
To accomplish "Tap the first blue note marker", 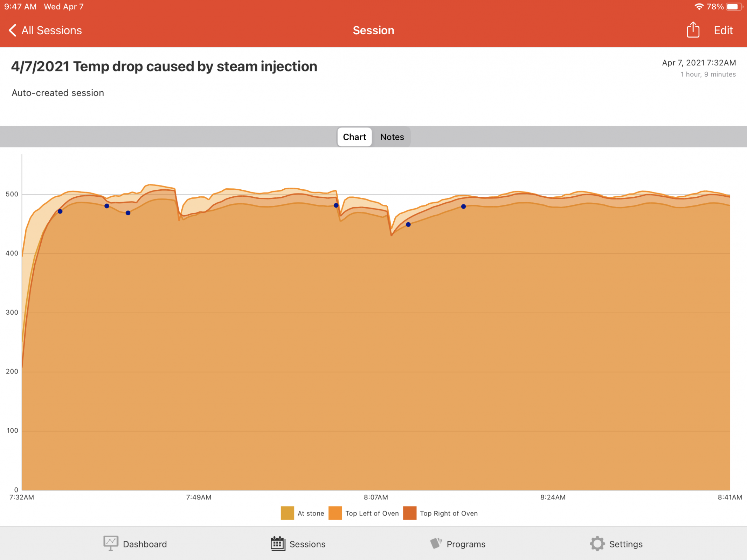I will (60, 211).
